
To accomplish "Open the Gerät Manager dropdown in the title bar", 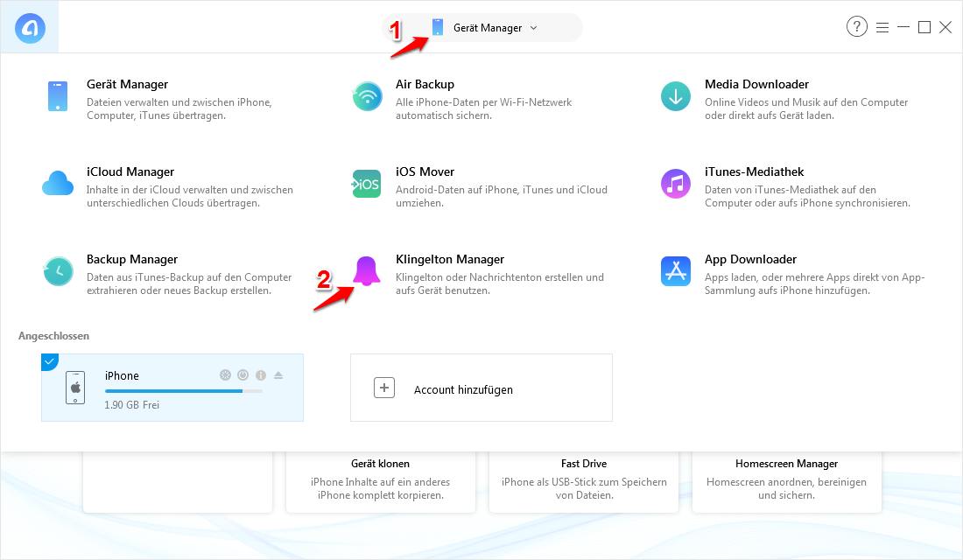I will [482, 28].
